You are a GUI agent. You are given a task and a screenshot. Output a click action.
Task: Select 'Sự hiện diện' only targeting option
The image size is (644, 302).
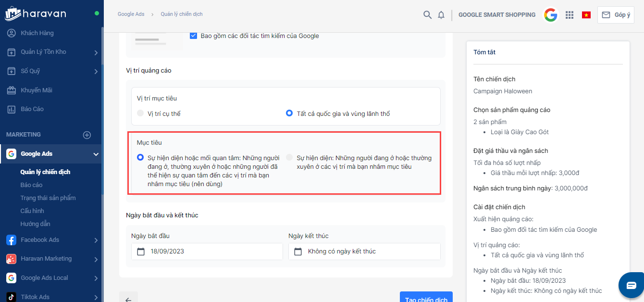coord(289,158)
